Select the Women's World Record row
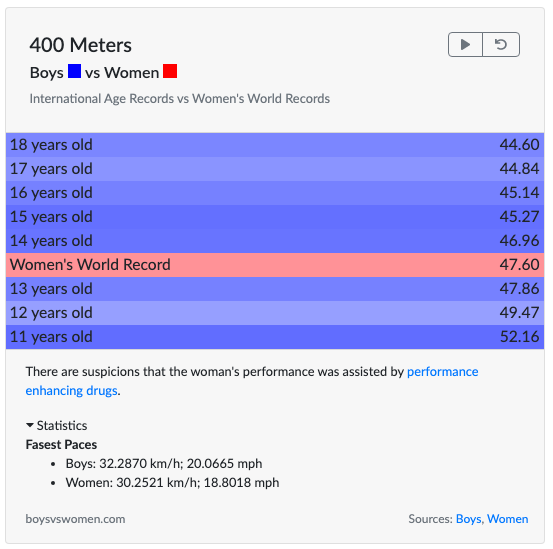 275,265
